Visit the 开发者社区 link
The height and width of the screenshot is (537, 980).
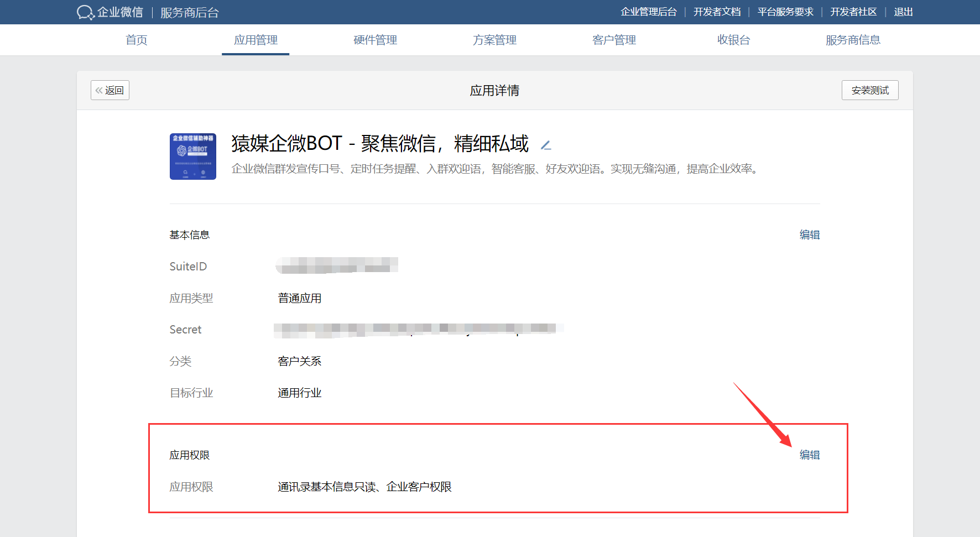[853, 12]
